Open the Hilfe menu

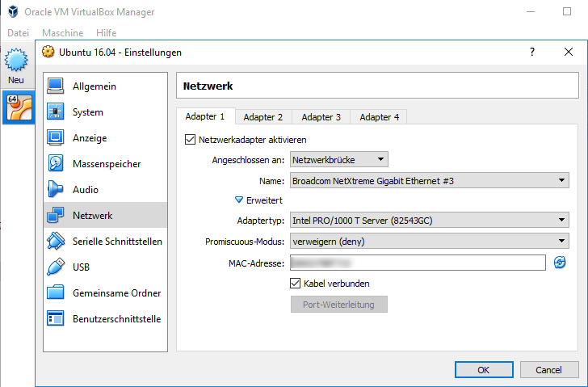(106, 33)
